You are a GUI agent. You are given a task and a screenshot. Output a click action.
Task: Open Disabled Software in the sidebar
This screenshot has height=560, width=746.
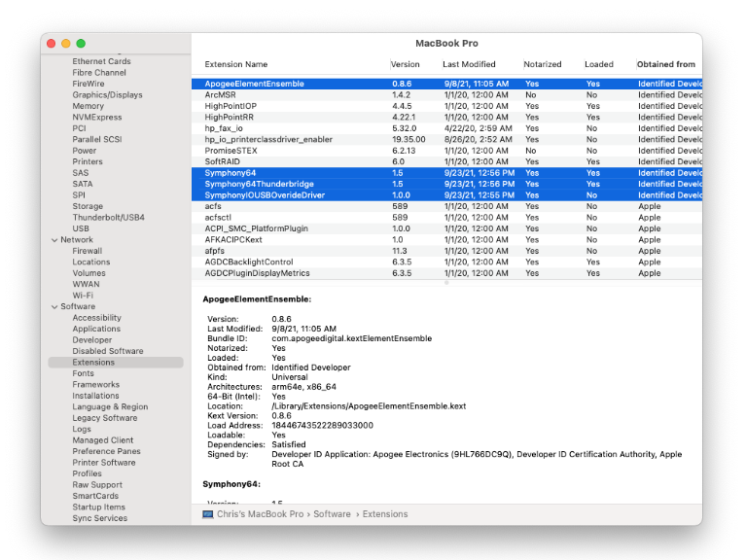pos(108,351)
